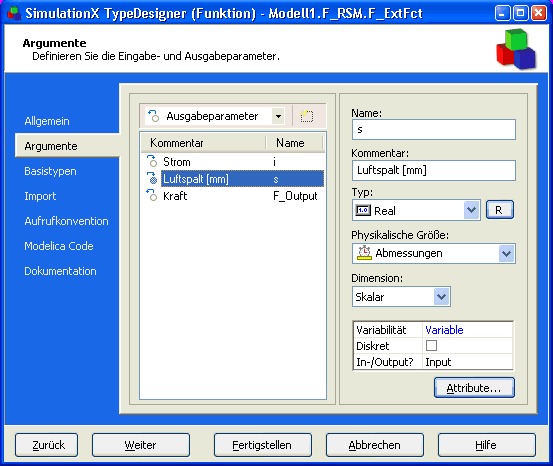
Task: Click the R button next to Typ
Action: tap(500, 210)
